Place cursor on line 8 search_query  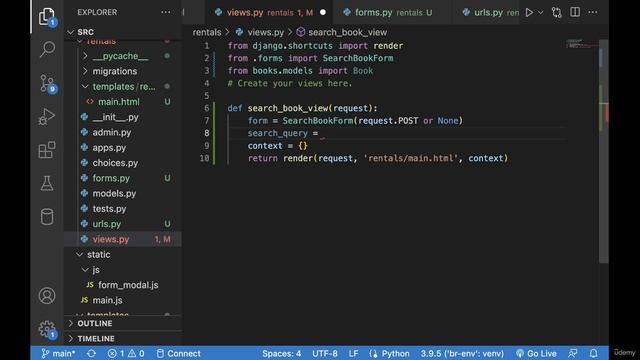click(x=278, y=133)
